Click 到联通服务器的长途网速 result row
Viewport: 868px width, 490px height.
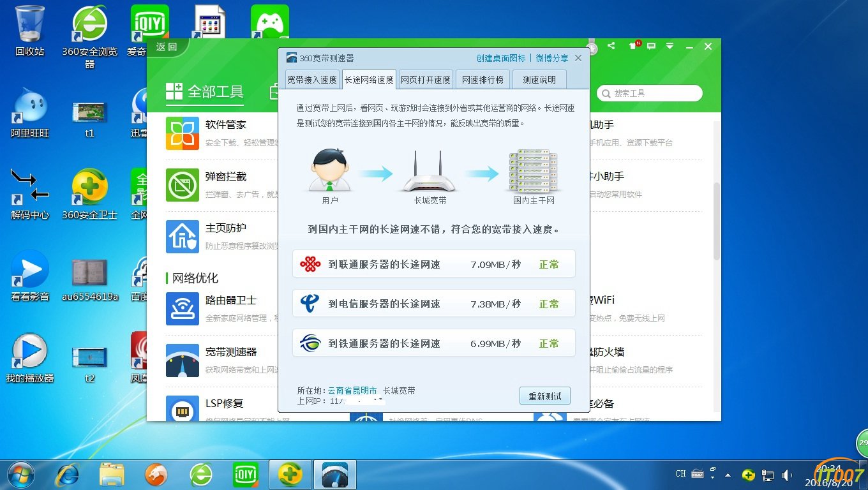434,264
